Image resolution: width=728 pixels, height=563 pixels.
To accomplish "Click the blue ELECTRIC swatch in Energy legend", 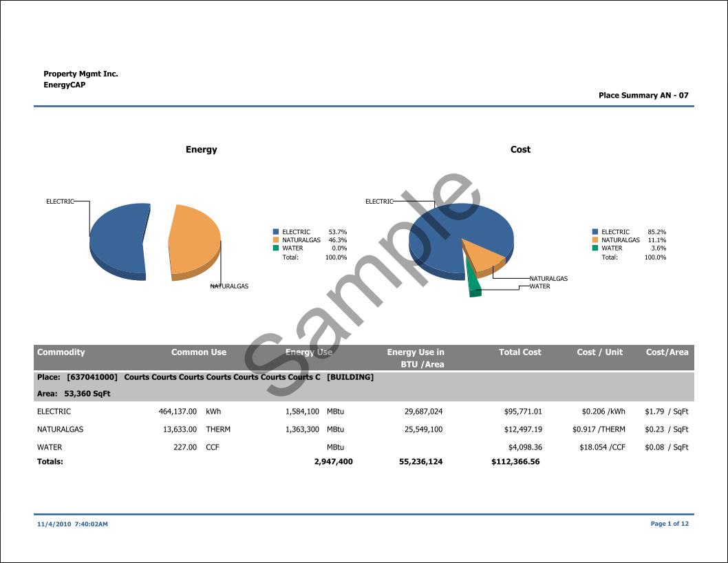I will (x=276, y=232).
